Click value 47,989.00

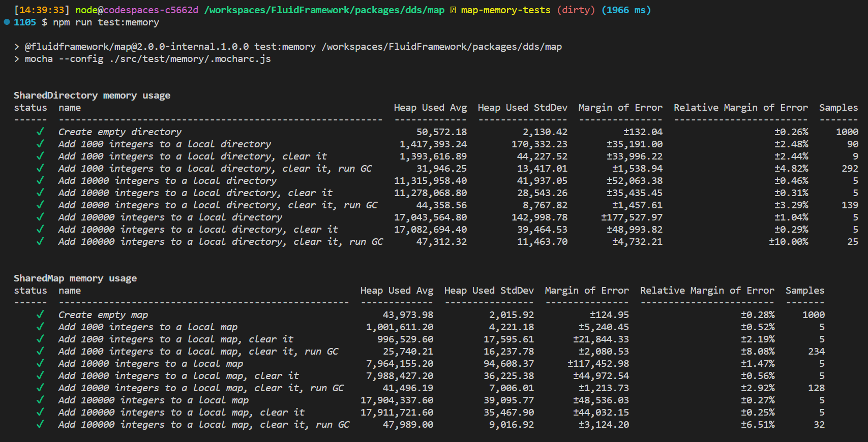pyautogui.click(x=408, y=425)
